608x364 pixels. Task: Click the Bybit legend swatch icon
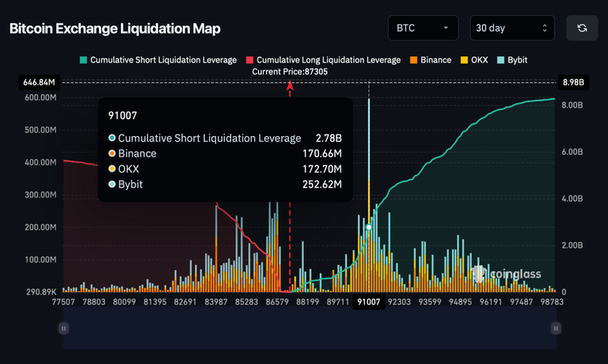click(x=500, y=60)
